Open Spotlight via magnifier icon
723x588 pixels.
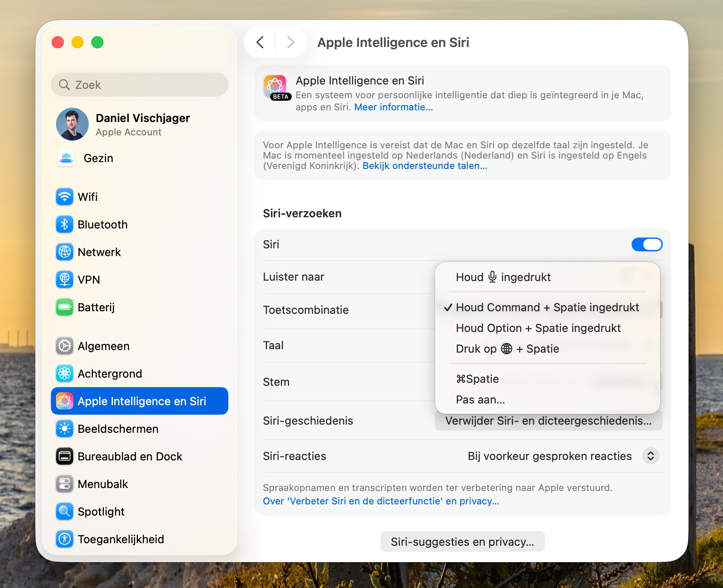click(65, 512)
